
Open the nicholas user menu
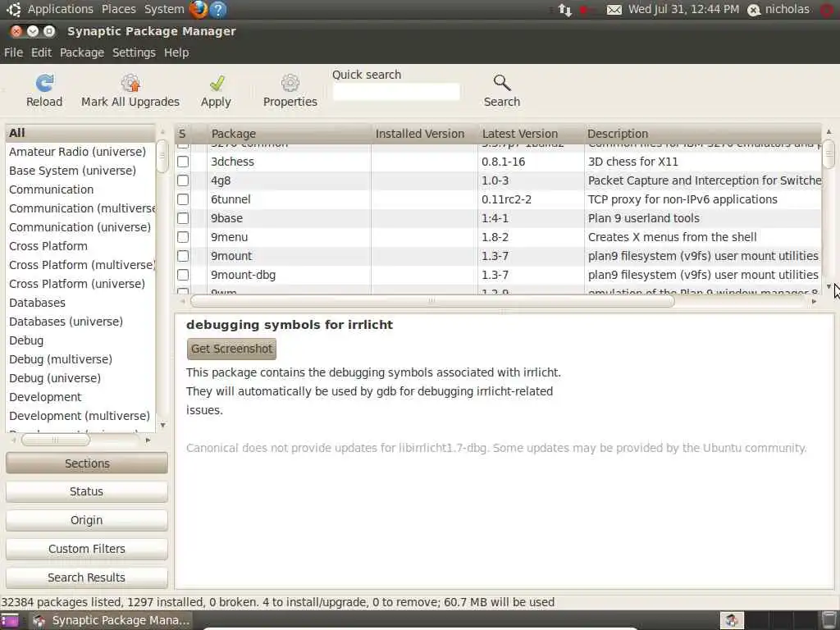point(787,9)
